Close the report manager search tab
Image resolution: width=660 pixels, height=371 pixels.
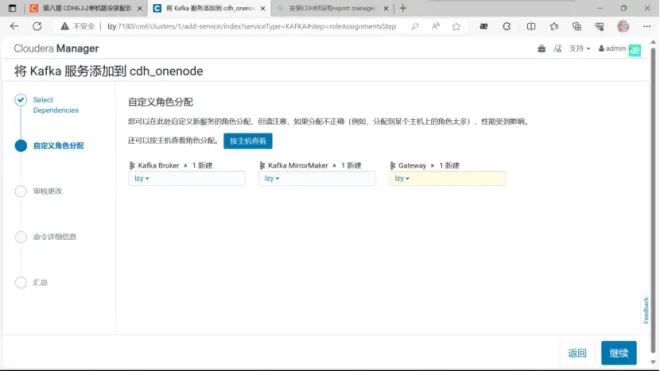pos(386,8)
